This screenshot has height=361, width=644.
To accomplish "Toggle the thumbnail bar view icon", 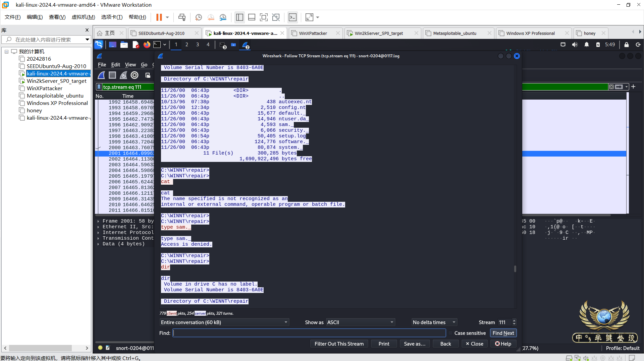I will (x=252, y=17).
